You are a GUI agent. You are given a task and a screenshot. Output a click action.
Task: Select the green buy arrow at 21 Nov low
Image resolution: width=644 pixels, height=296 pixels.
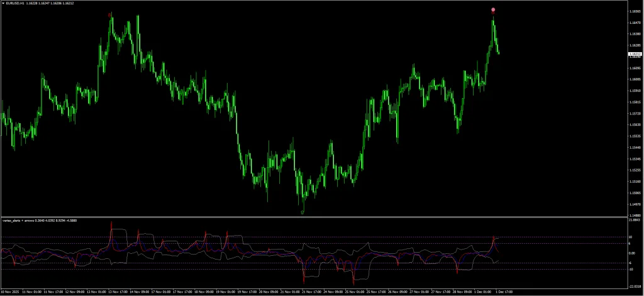pyautogui.click(x=303, y=212)
